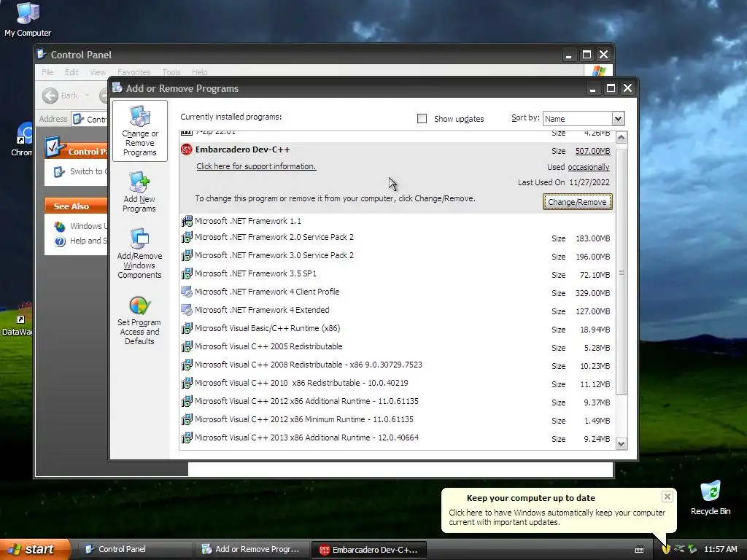The width and height of the screenshot is (747, 560).
Task: Click scroll down arrow in programs list
Action: coord(622,444)
